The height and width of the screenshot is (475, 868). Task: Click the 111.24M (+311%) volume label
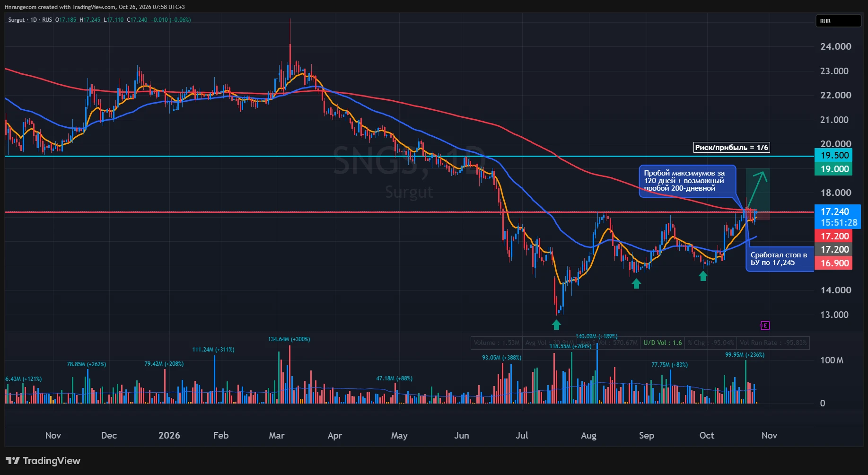coord(213,350)
